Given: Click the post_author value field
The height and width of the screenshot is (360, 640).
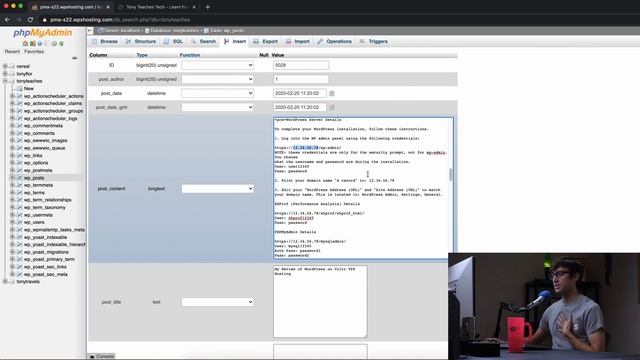Looking at the screenshot, I should tap(301, 79).
